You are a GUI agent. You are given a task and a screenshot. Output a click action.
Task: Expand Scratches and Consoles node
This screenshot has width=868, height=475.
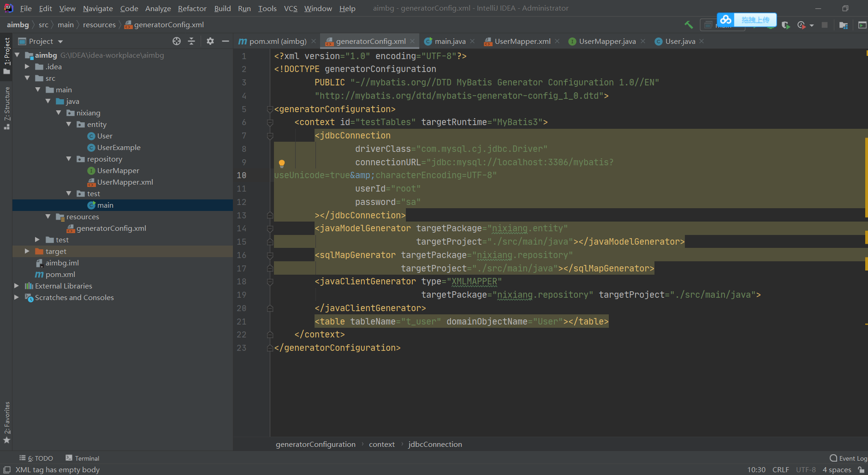click(17, 297)
